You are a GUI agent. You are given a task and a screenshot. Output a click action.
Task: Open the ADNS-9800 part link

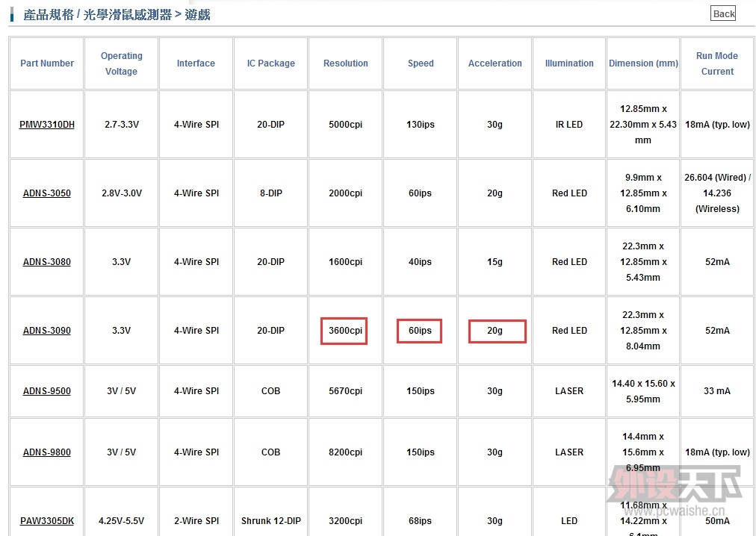click(47, 452)
